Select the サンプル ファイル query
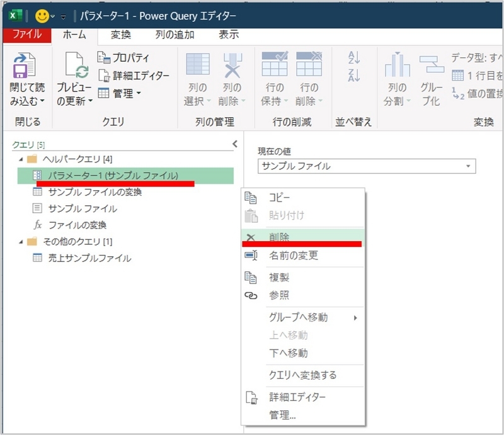The height and width of the screenshot is (435, 504). tap(83, 208)
